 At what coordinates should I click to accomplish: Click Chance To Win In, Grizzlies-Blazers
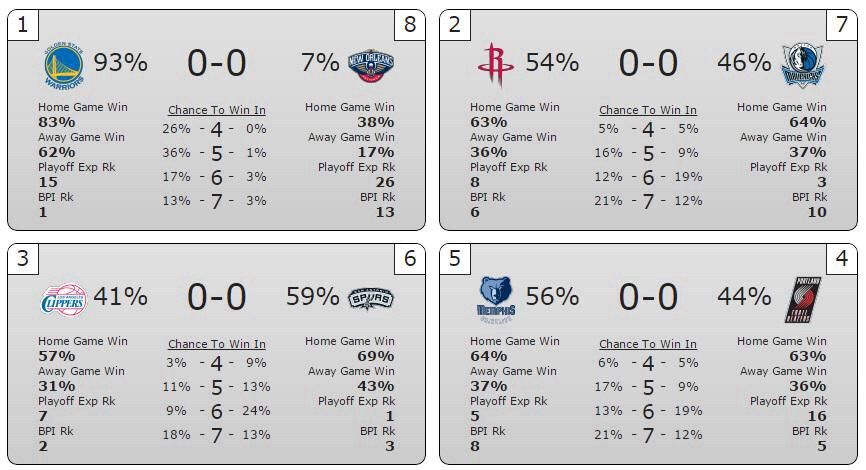(x=648, y=344)
